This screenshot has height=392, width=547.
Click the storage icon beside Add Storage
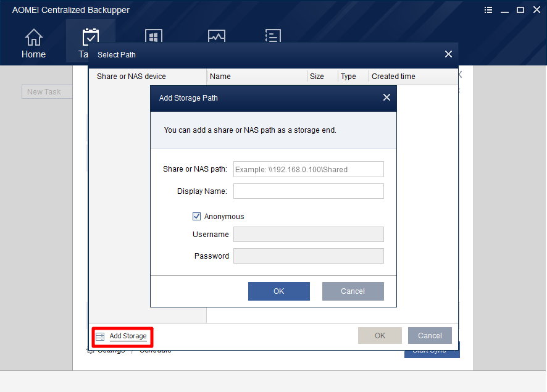coord(100,336)
